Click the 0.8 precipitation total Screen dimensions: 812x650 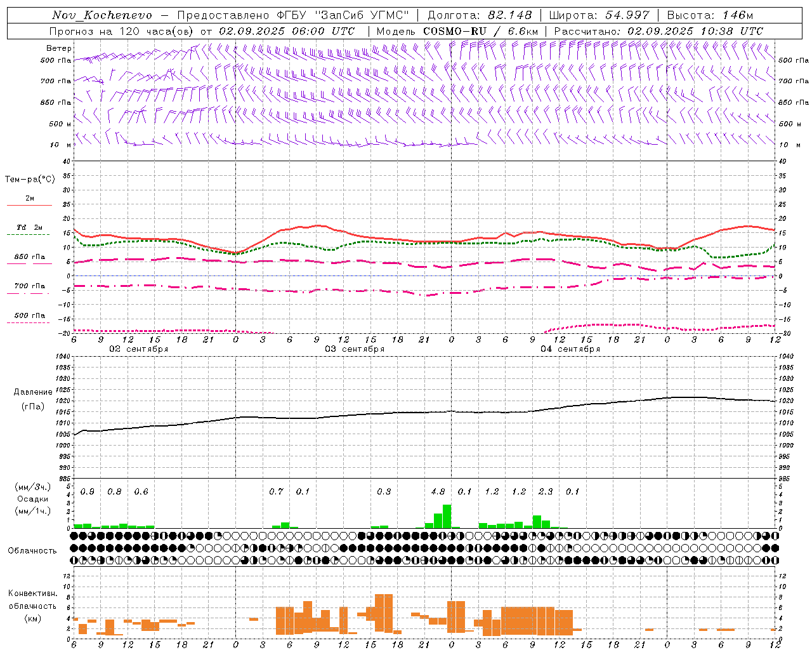point(114,491)
